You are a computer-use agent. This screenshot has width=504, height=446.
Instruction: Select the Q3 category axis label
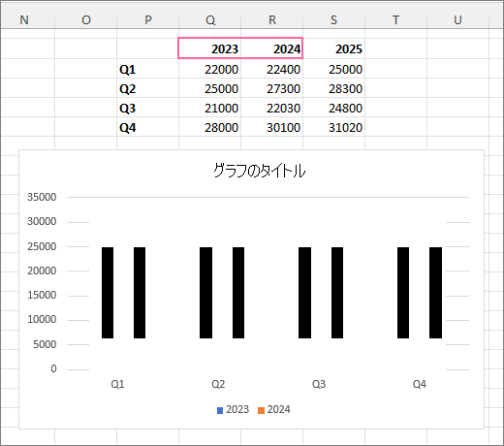[319, 384]
